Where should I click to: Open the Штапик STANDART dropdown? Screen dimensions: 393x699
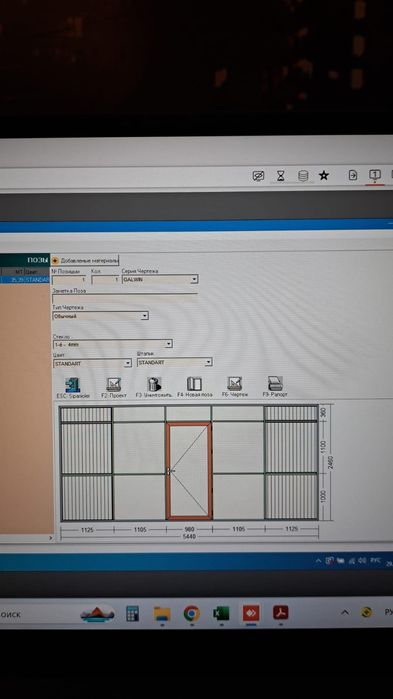coord(175,362)
